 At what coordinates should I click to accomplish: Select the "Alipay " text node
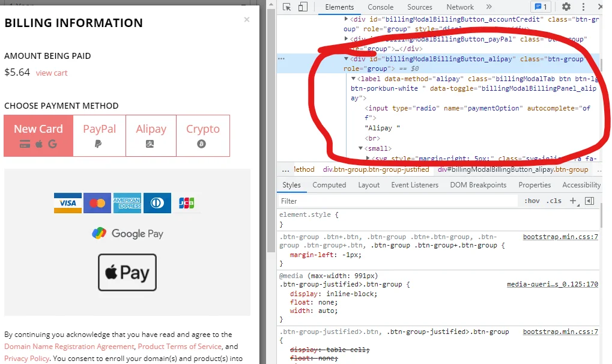(x=383, y=128)
